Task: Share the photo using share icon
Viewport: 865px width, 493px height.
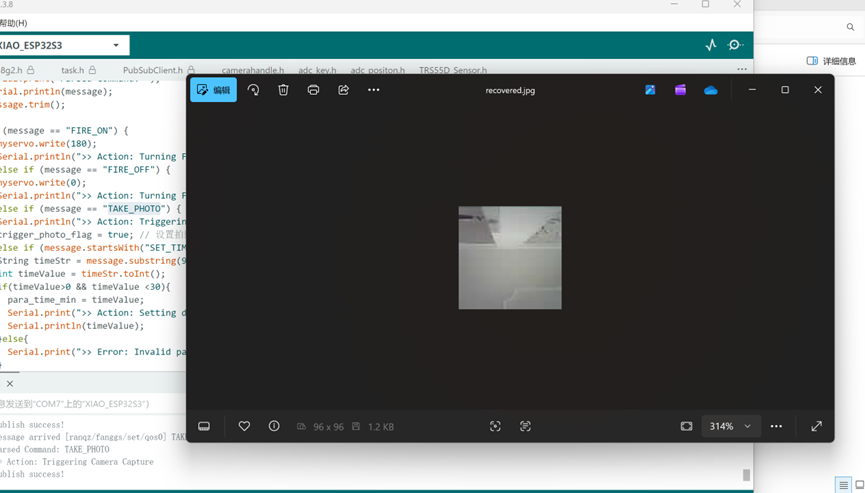Action: (x=343, y=90)
